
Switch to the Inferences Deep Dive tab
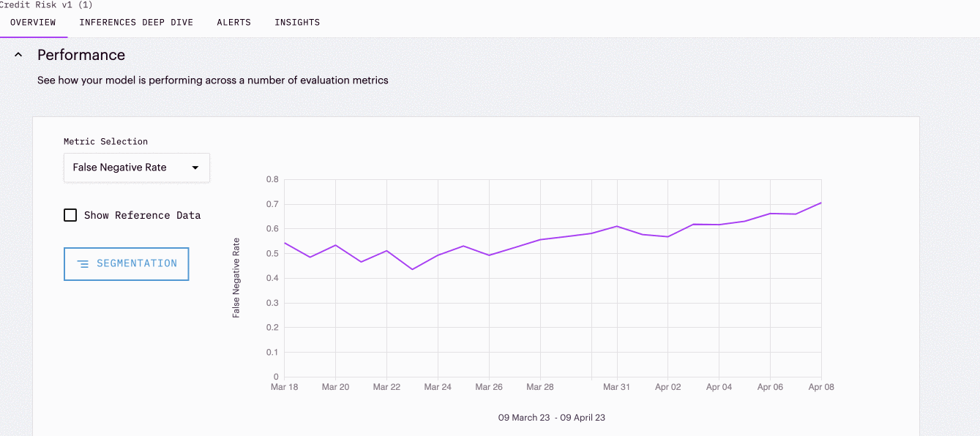click(136, 22)
